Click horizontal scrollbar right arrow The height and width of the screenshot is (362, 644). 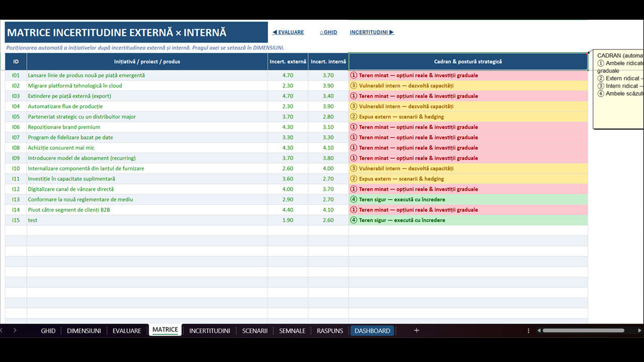click(639, 330)
